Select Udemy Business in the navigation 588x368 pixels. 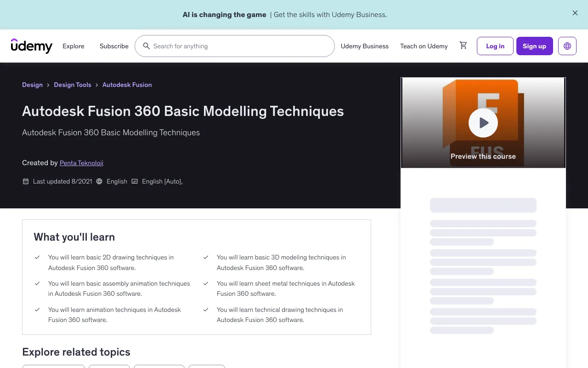coord(364,46)
